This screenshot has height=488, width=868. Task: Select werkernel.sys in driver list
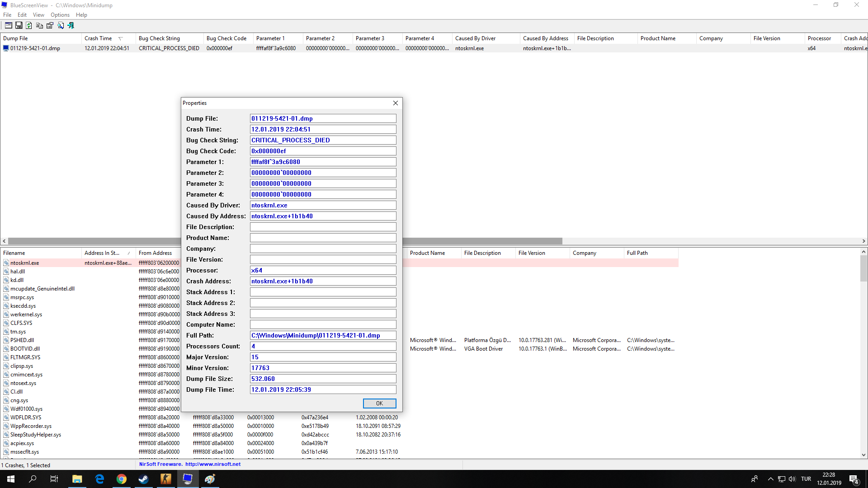click(26, 314)
